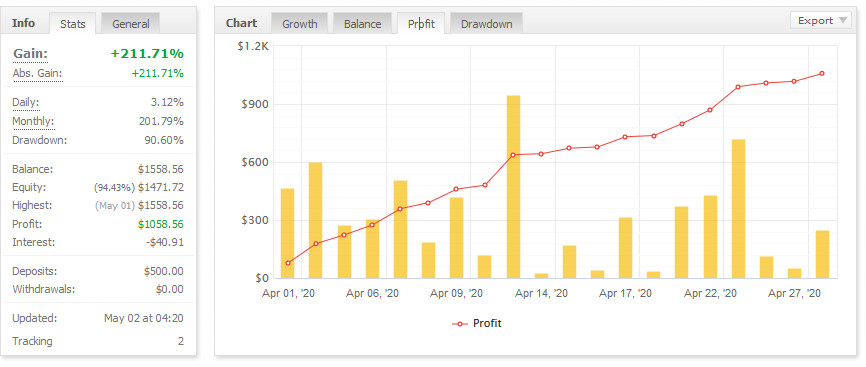
Task: Click the +211.71% Gain value
Action: (147, 54)
